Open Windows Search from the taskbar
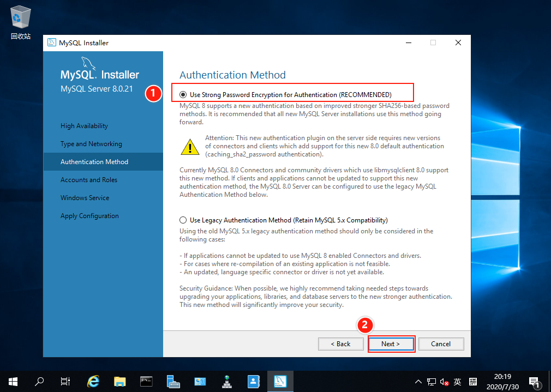 pyautogui.click(x=39, y=381)
